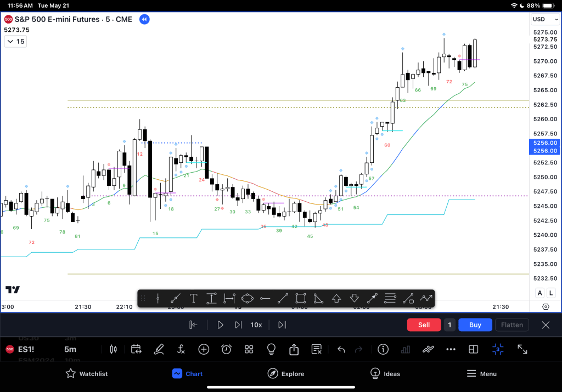562x392 pixels.
Task: Adjust the 10x replay speed
Action: coord(256,325)
